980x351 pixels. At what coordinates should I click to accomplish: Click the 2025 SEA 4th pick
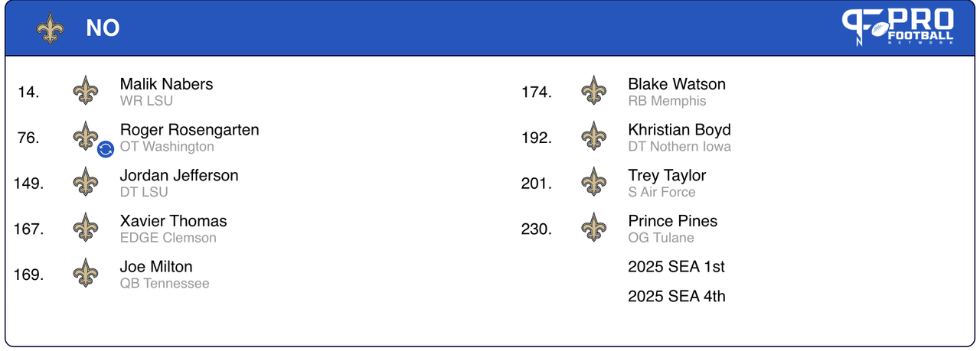676,296
